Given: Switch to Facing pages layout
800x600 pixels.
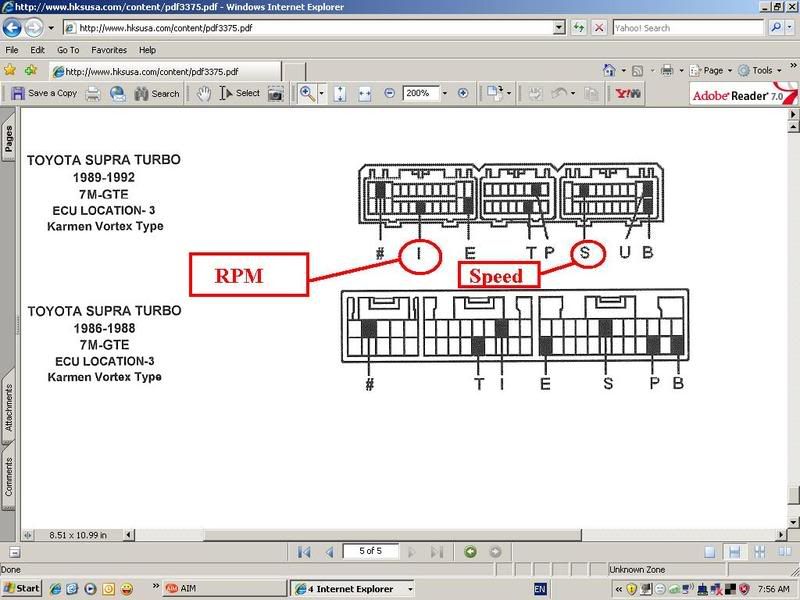Looking at the screenshot, I should click(784, 552).
